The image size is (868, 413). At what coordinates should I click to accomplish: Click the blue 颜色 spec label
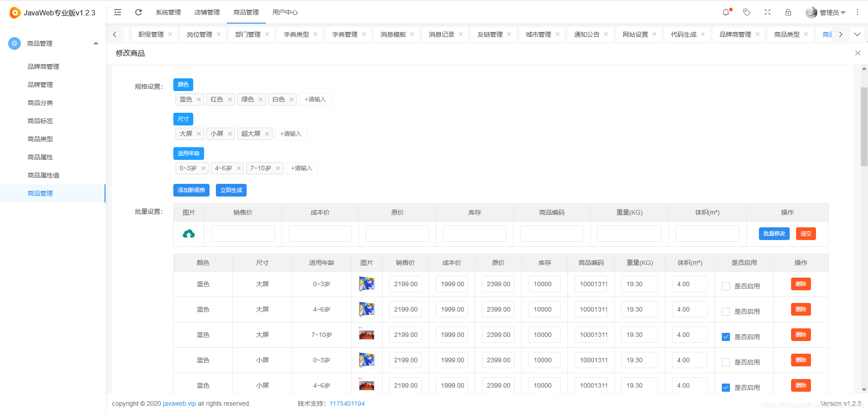pos(183,85)
